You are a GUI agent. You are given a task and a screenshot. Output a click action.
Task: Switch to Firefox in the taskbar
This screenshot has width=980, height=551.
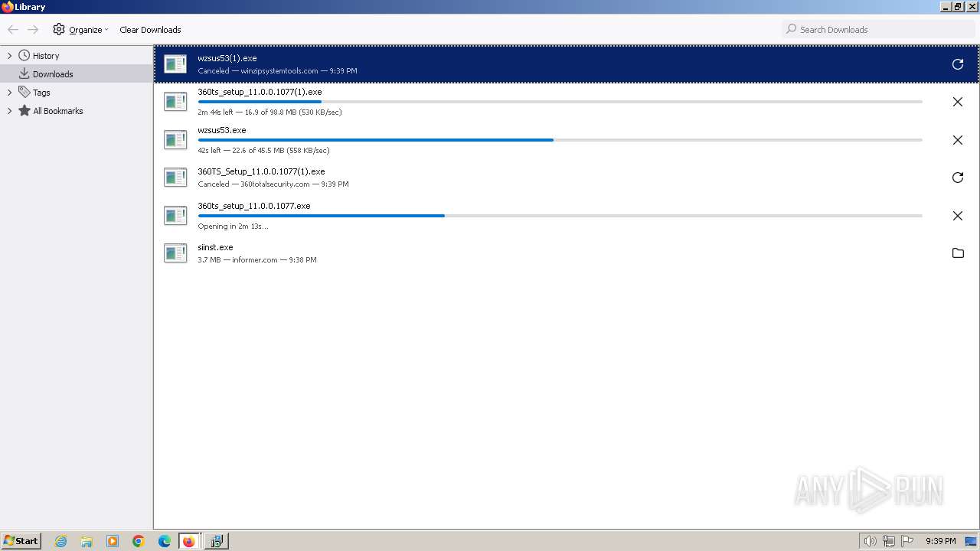click(x=189, y=541)
